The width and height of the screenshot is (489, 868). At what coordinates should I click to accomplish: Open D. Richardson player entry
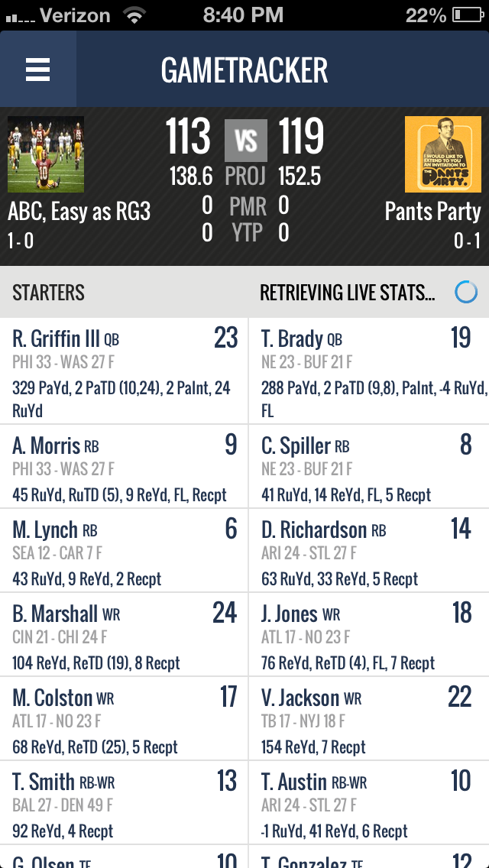coord(369,551)
